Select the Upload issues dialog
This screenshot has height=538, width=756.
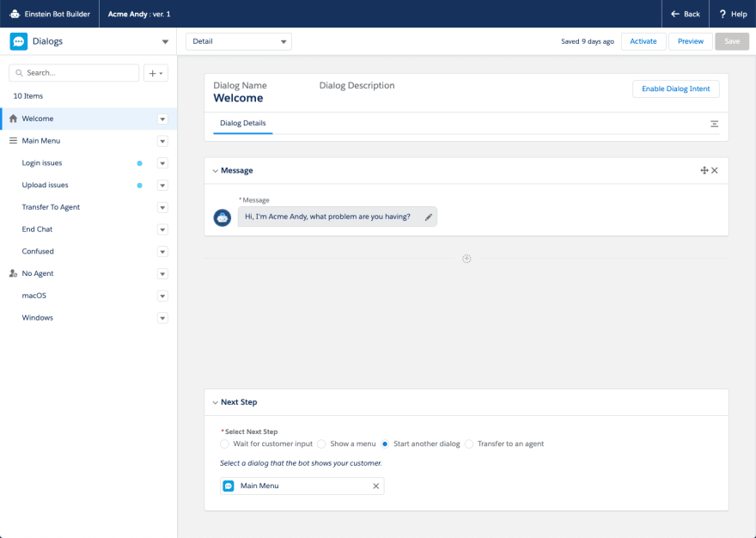coord(45,186)
